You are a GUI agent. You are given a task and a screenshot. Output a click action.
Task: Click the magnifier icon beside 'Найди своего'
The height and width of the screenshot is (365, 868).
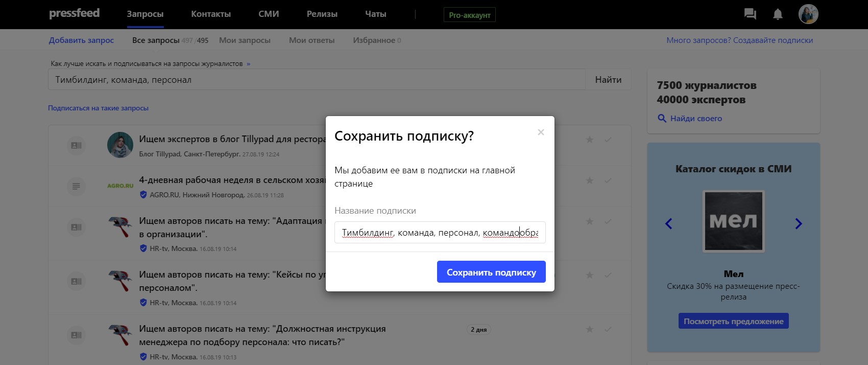click(662, 119)
